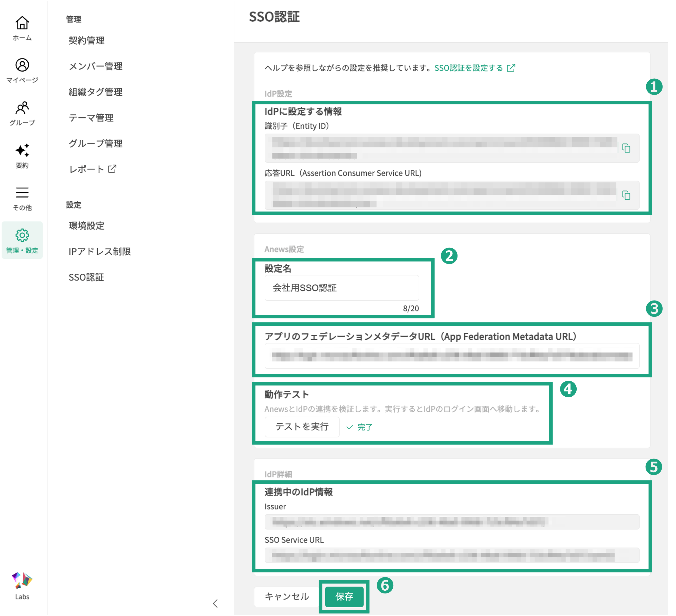Screen dimensions: 676x616
Task: Click the テストを実行 button
Action: pos(302,427)
